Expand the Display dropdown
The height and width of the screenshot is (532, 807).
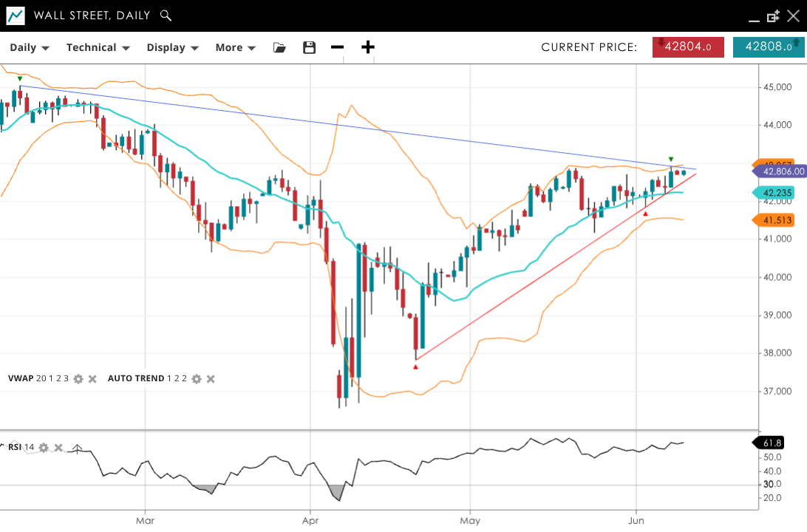point(172,47)
